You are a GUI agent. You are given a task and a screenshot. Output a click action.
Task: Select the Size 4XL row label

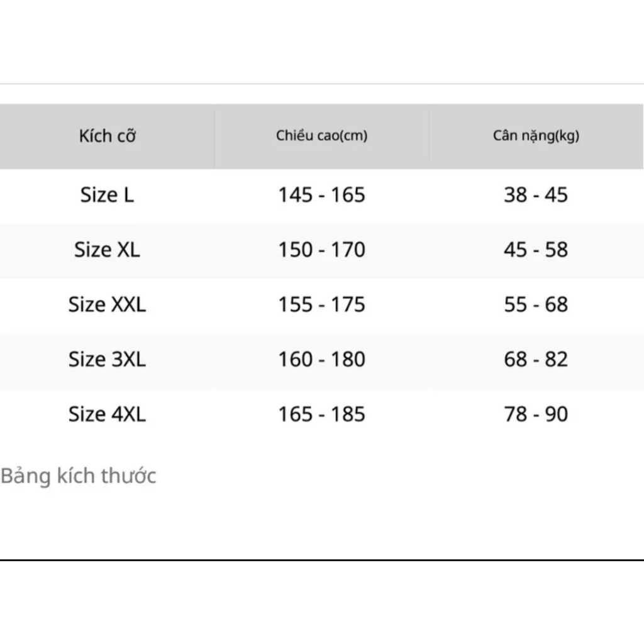(x=107, y=414)
